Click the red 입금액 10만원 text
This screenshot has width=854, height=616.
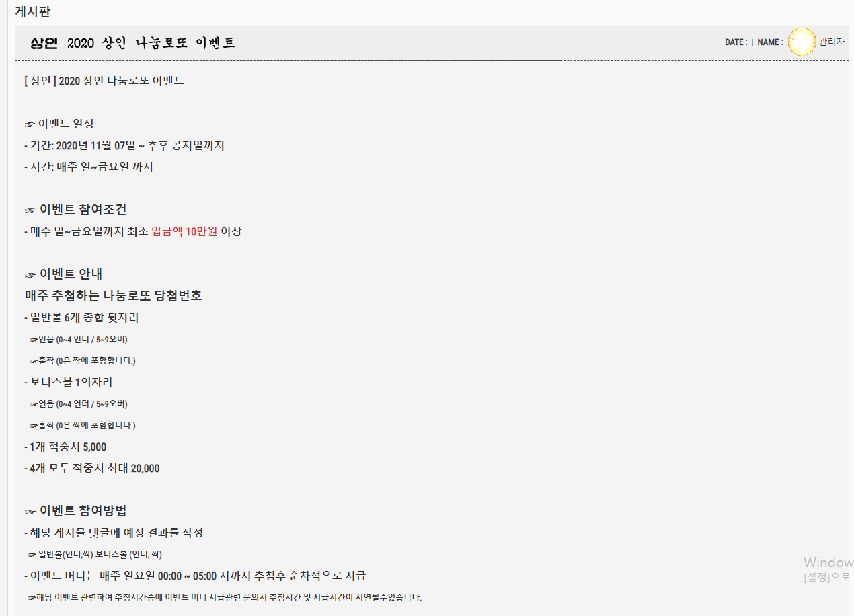pos(184,231)
